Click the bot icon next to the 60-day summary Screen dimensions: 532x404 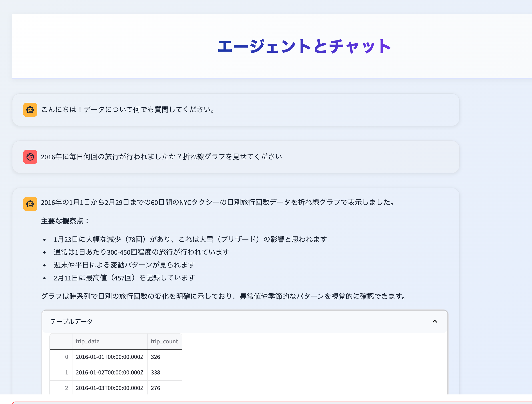30,204
